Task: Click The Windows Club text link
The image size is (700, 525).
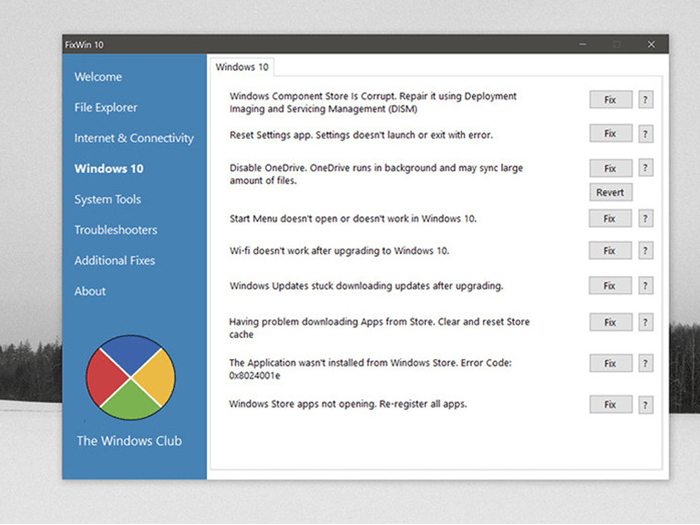Action: click(x=129, y=441)
